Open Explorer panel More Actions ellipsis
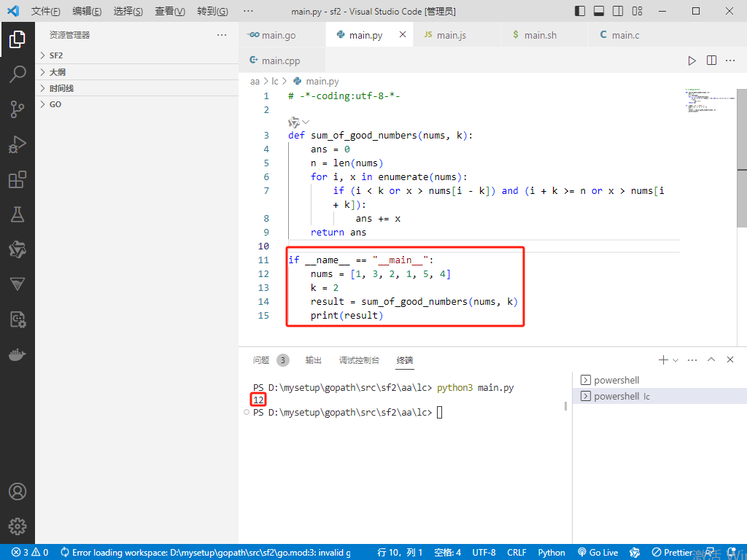The width and height of the screenshot is (747, 560). 222,35
